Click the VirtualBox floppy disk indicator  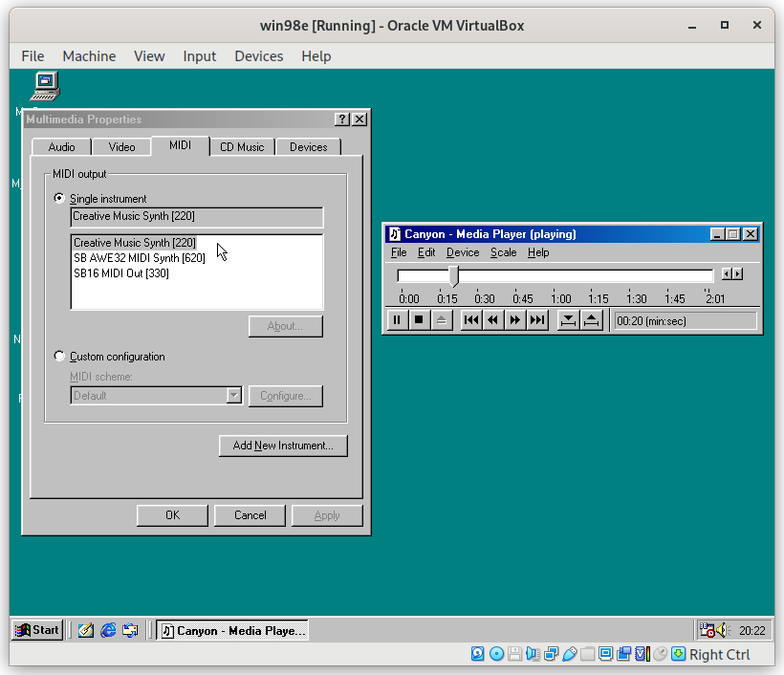coord(515,654)
